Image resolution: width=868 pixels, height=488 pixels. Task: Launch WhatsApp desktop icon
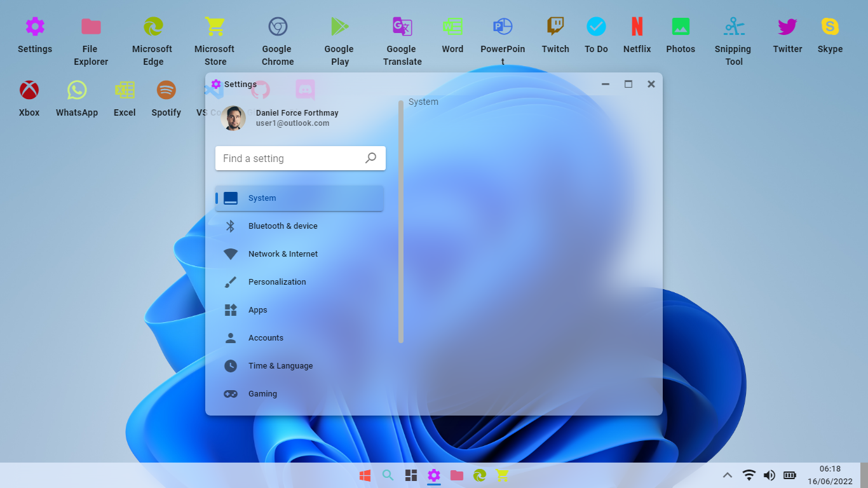point(77,100)
